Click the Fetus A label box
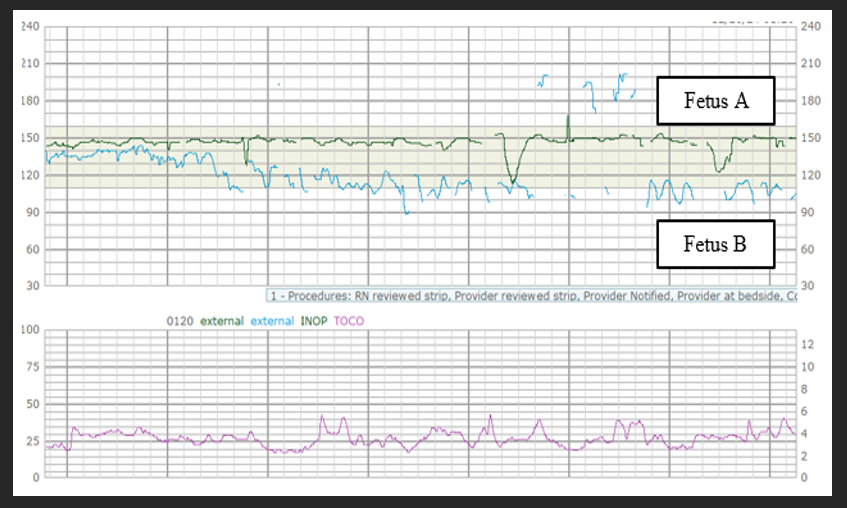 716,101
